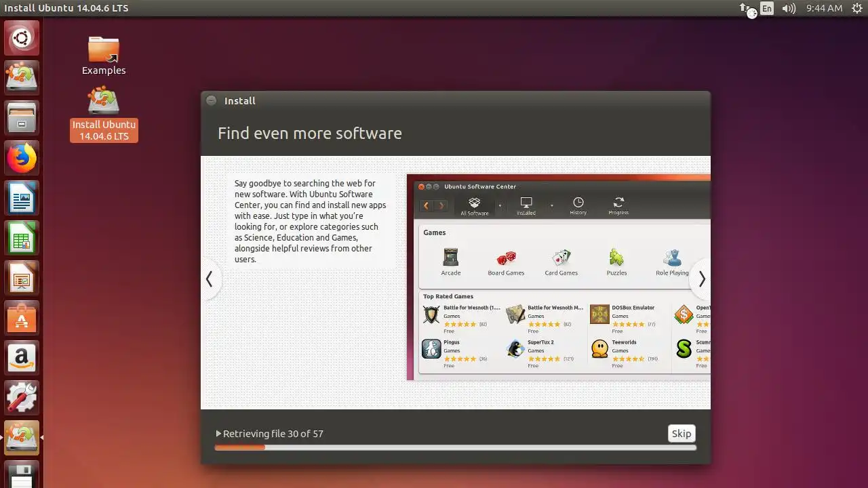Viewport: 868px width, 488px height.
Task: Expand details next to Retrieving file
Action: pos(218,434)
